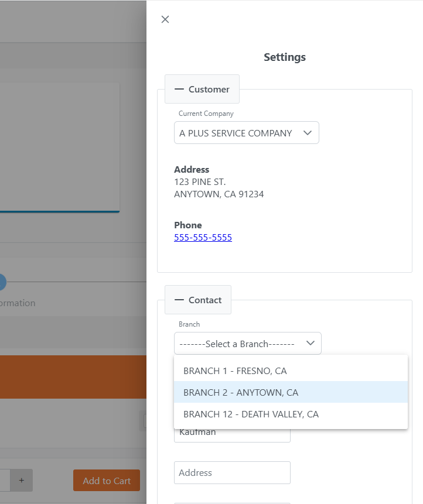Open the Current Company dropdown
The width and height of the screenshot is (423, 504).
click(x=246, y=133)
